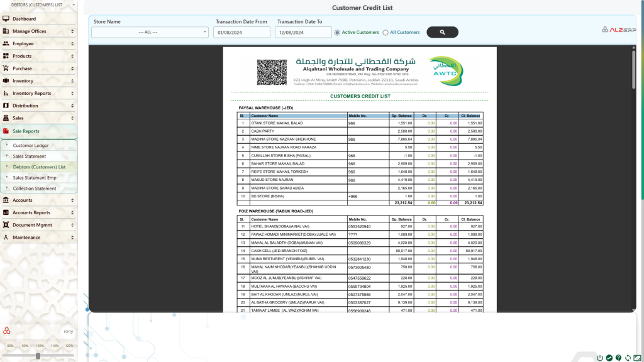Click the zoom slider handle
Image resolution: width=644 pixels, height=362 pixels.
(38, 356)
